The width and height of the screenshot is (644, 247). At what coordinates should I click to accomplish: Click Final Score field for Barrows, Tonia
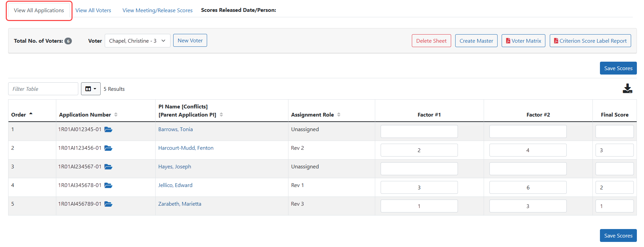pos(615,131)
